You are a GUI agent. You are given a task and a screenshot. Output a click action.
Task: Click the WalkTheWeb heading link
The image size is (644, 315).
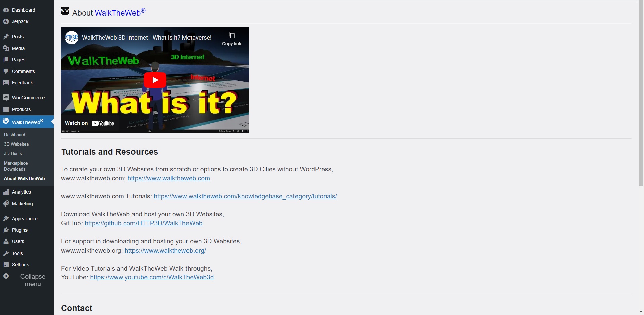tap(120, 13)
